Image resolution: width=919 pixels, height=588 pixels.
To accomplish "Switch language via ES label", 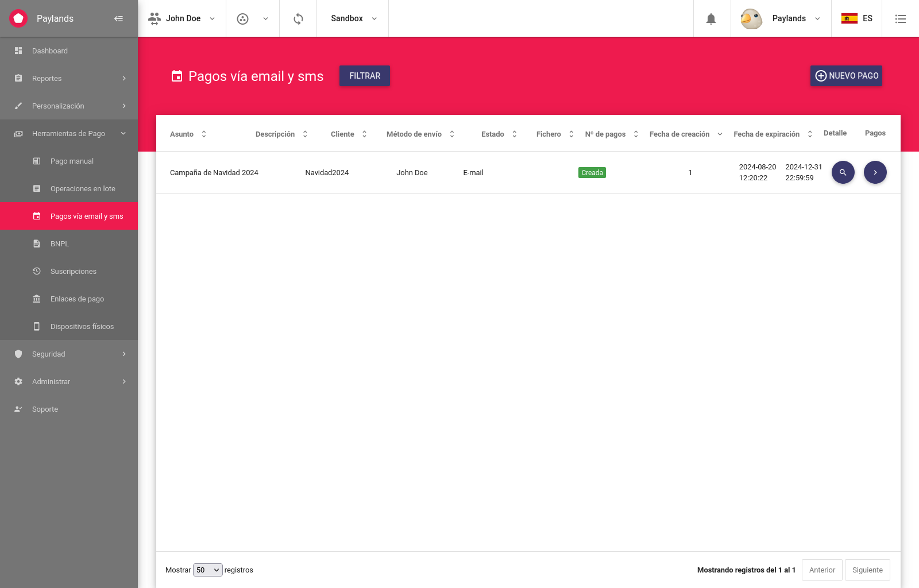I will [x=867, y=18].
